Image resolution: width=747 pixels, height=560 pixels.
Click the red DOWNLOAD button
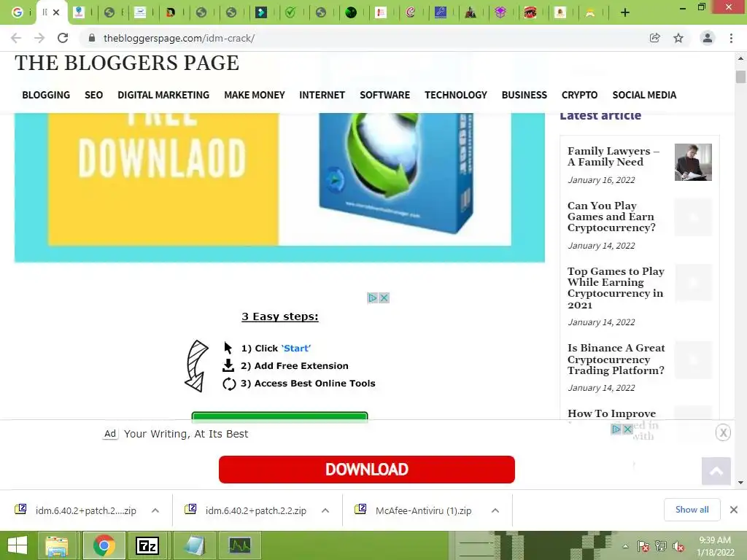367,470
